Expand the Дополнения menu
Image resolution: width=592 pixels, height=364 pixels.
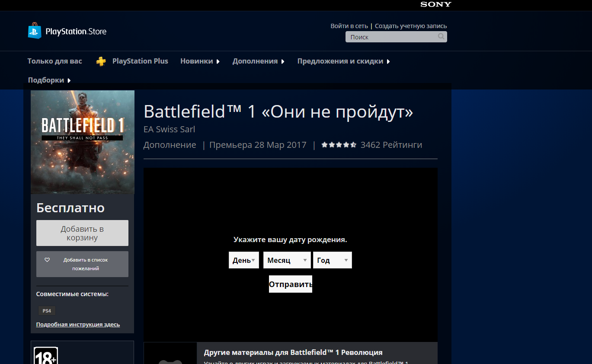(259, 61)
